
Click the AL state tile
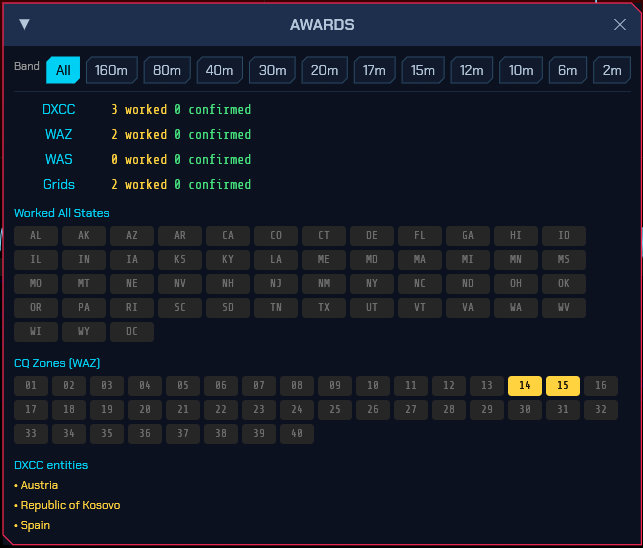click(36, 235)
